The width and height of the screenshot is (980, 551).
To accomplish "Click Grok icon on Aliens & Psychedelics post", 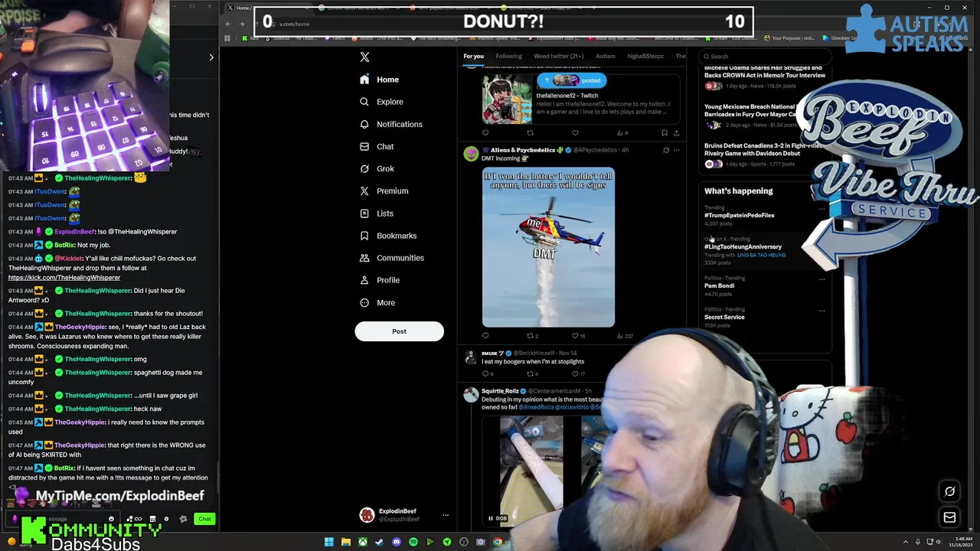I will click(665, 150).
